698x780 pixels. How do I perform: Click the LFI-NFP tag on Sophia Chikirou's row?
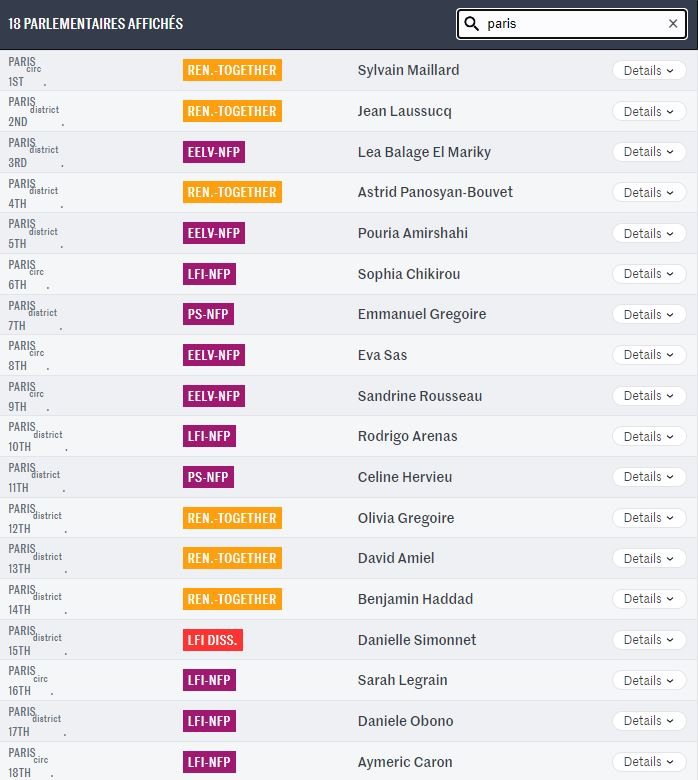click(209, 274)
